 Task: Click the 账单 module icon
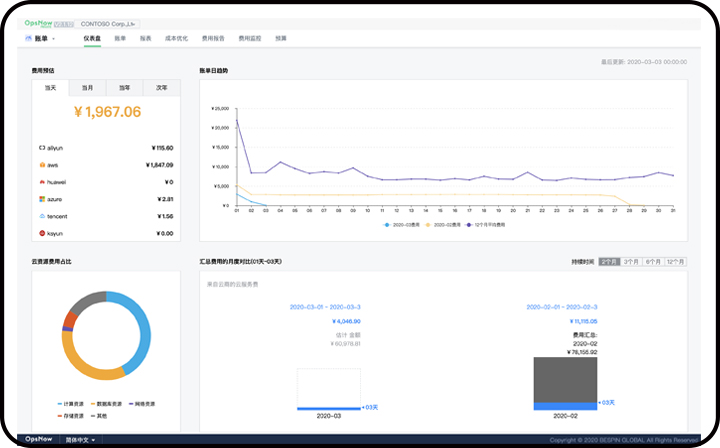pos(28,39)
